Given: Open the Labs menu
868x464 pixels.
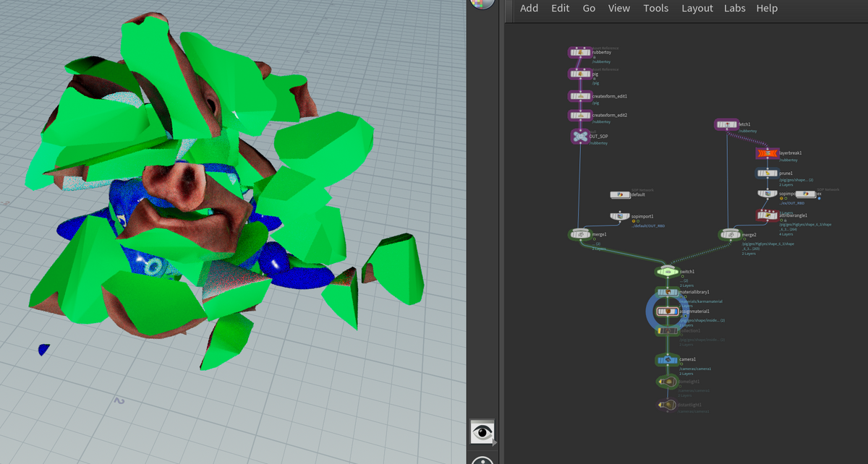Looking at the screenshot, I should coord(735,8).
